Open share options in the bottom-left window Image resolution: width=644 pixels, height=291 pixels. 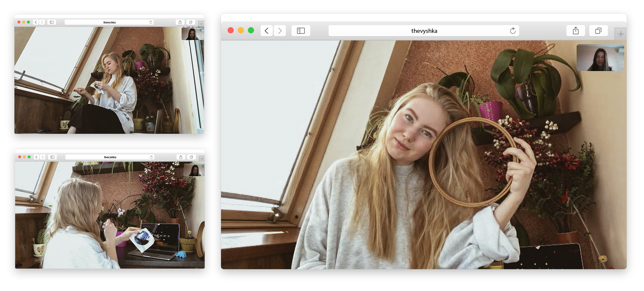181,157
